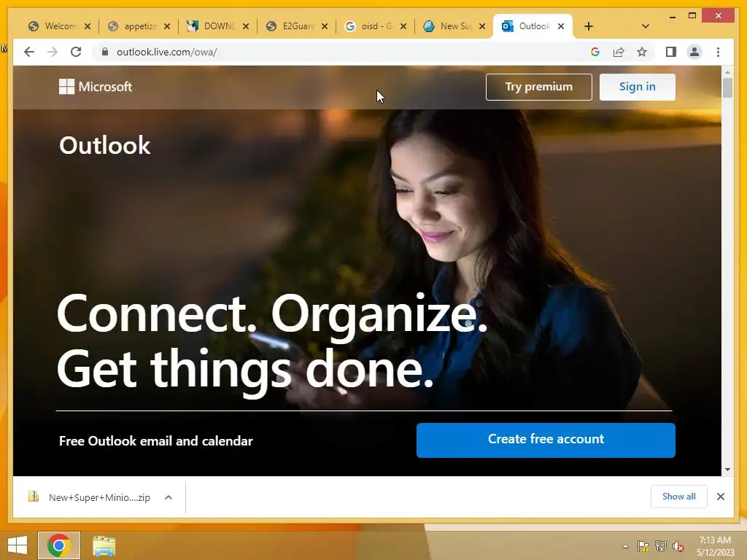Expand the download item options chevron
The image size is (747, 560).
pos(169,497)
